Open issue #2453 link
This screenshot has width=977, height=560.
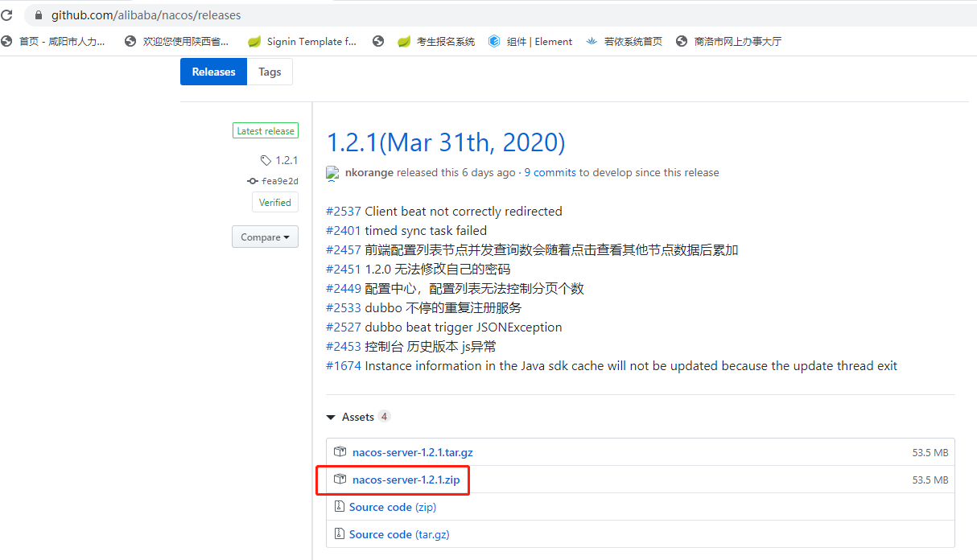click(x=344, y=347)
